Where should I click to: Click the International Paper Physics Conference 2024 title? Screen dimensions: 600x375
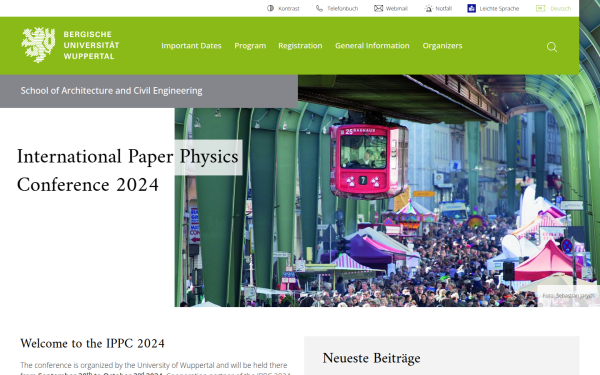tap(127, 171)
